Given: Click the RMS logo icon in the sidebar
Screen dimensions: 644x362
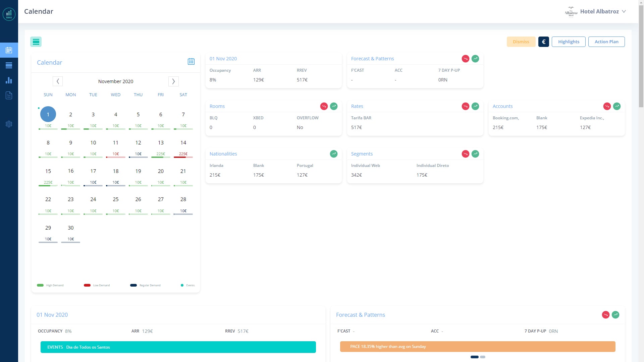Looking at the screenshot, I should coord(9,14).
